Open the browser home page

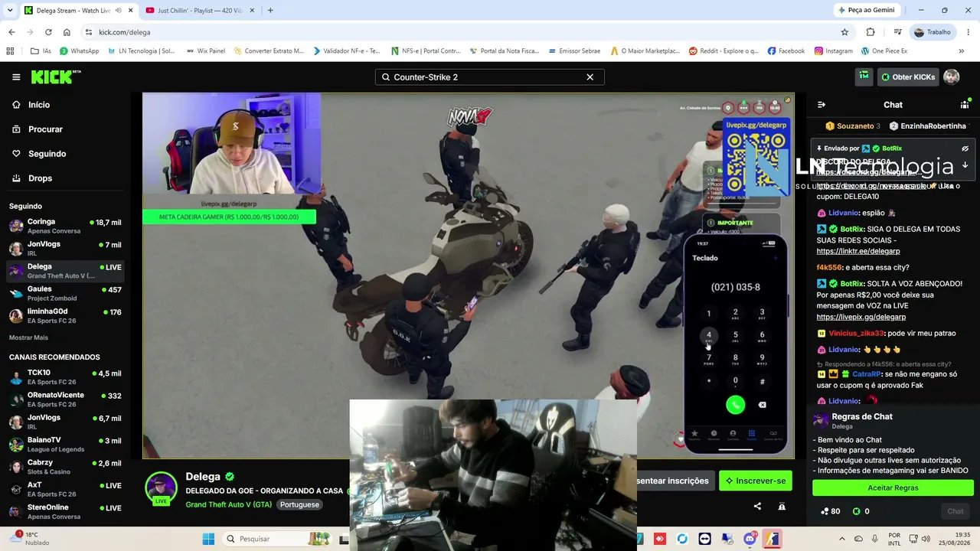pyautogui.click(x=67, y=32)
